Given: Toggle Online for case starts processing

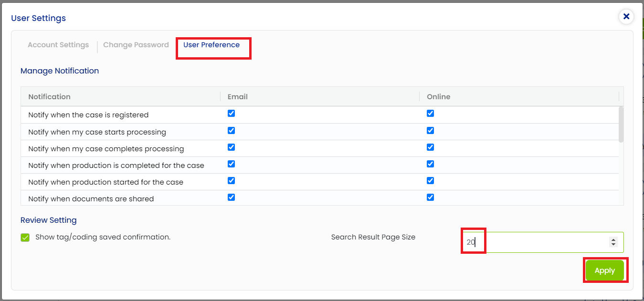Looking at the screenshot, I should click(430, 130).
